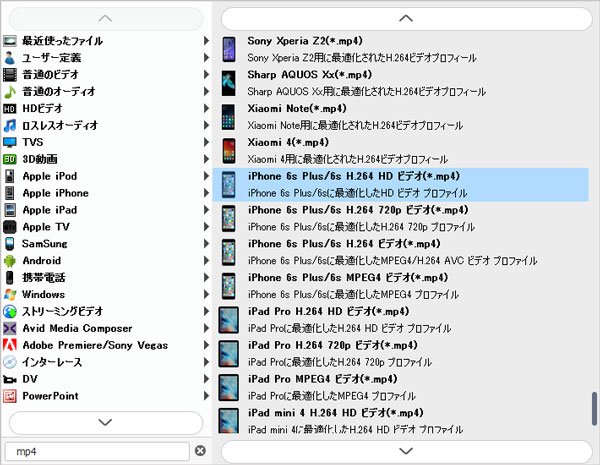Select Sharp AQUOS Xx(*.mp4) profile title
Image resolution: width=600 pixels, height=465 pixels.
310,75
